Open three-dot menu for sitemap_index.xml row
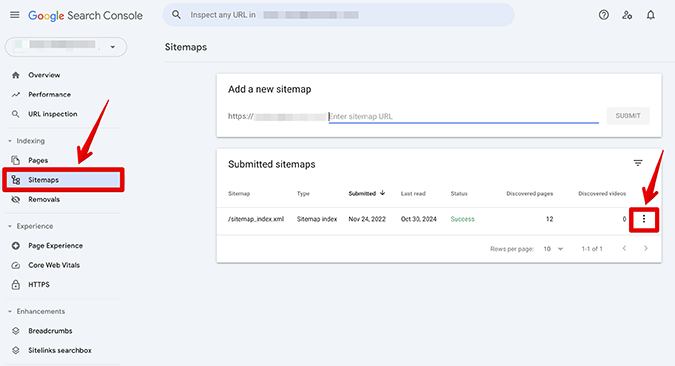The width and height of the screenshot is (675, 366). (x=644, y=219)
